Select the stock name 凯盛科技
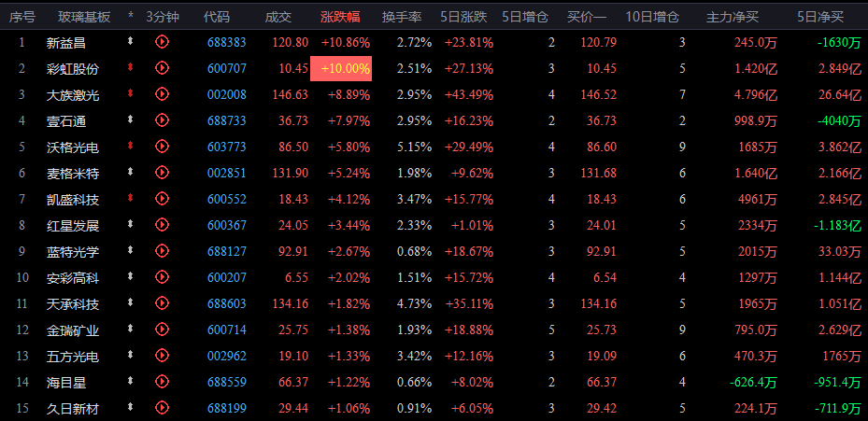The width and height of the screenshot is (868, 421). pyautogui.click(x=73, y=200)
